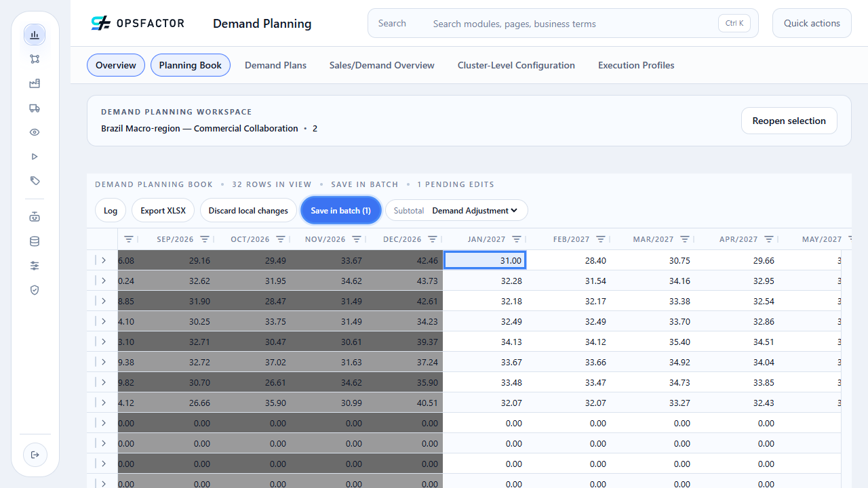Select the MAR/2027 cell 34.16

[x=653, y=281]
